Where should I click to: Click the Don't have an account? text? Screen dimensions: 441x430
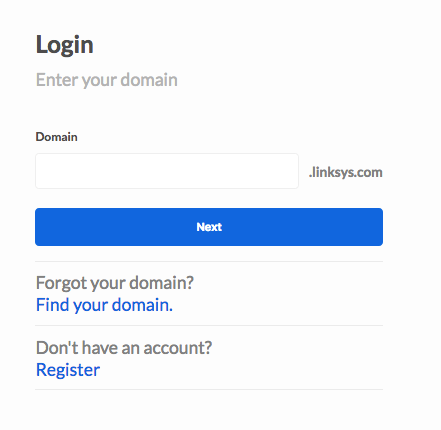[124, 348]
